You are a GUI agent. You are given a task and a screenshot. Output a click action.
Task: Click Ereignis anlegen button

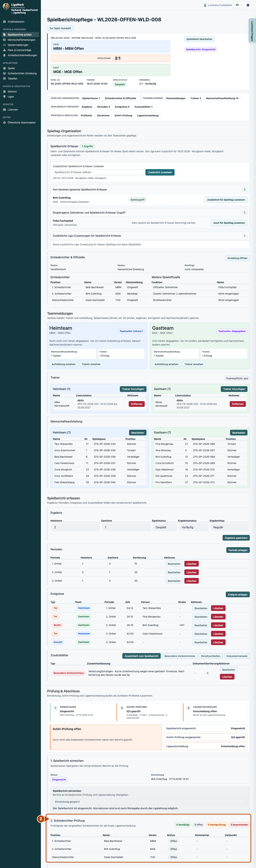238,594
